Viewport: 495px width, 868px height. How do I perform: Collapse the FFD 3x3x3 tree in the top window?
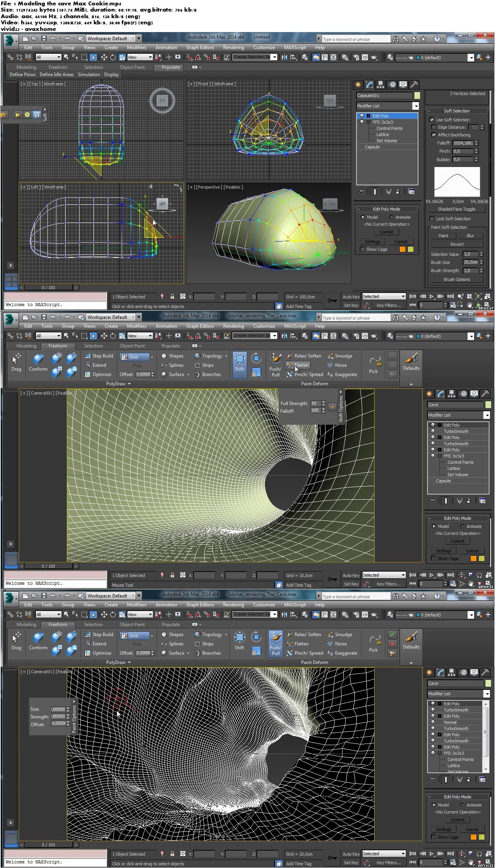pos(368,122)
